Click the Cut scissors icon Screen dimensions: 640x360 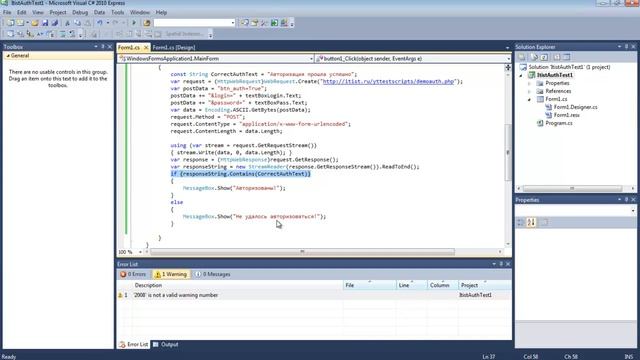click(68, 23)
